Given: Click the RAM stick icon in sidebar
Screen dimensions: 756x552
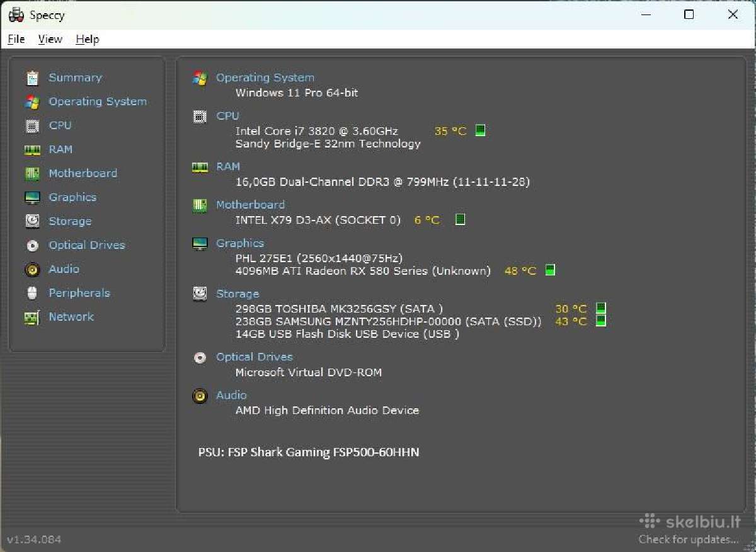Looking at the screenshot, I should click(32, 150).
